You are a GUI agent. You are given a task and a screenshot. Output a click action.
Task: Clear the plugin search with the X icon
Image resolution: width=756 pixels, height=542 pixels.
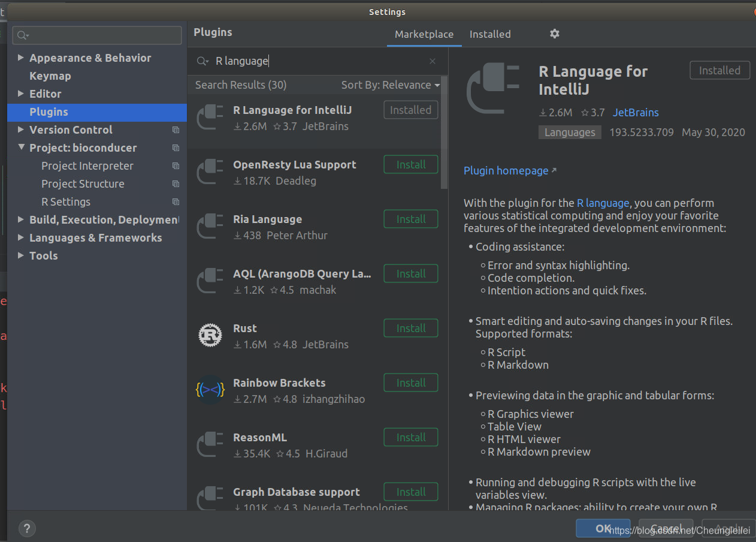[x=433, y=61]
